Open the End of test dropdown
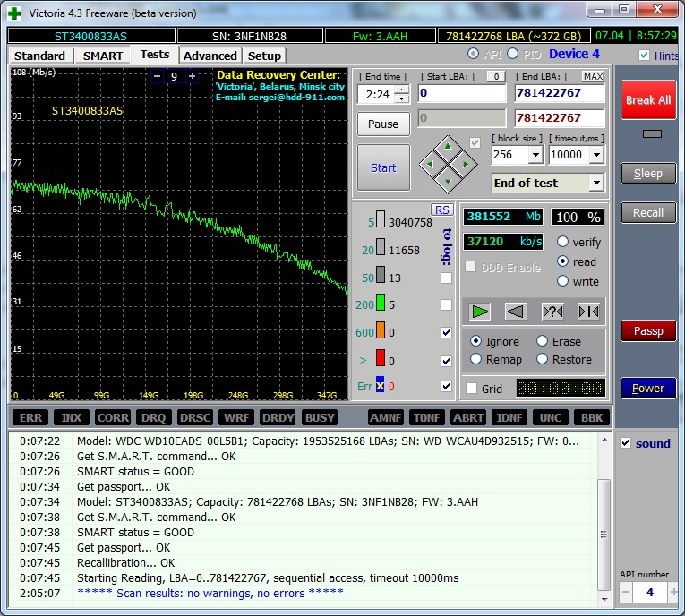 pos(596,184)
